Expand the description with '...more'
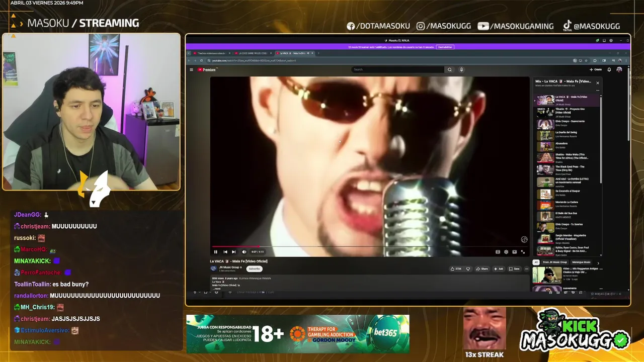 point(217,289)
